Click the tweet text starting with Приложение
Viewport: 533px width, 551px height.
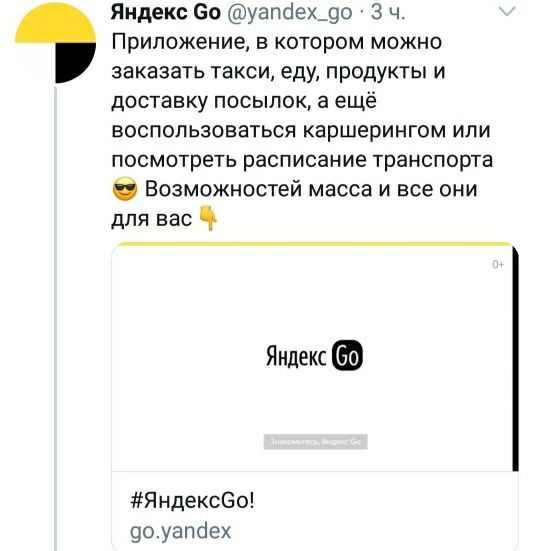pyautogui.click(x=302, y=130)
